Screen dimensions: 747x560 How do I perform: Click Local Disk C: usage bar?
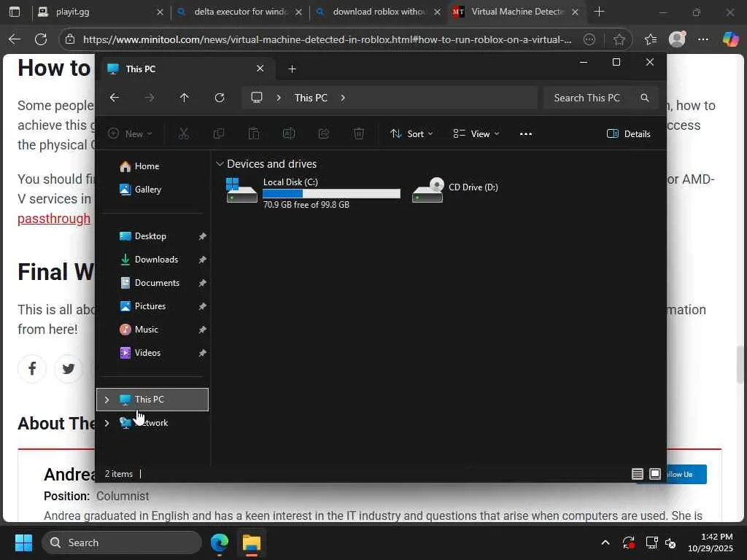[331, 193]
